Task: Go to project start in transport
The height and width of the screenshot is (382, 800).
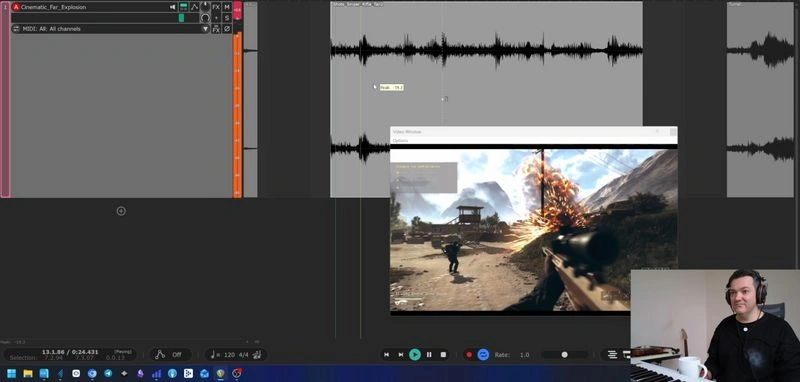Action: (x=387, y=354)
